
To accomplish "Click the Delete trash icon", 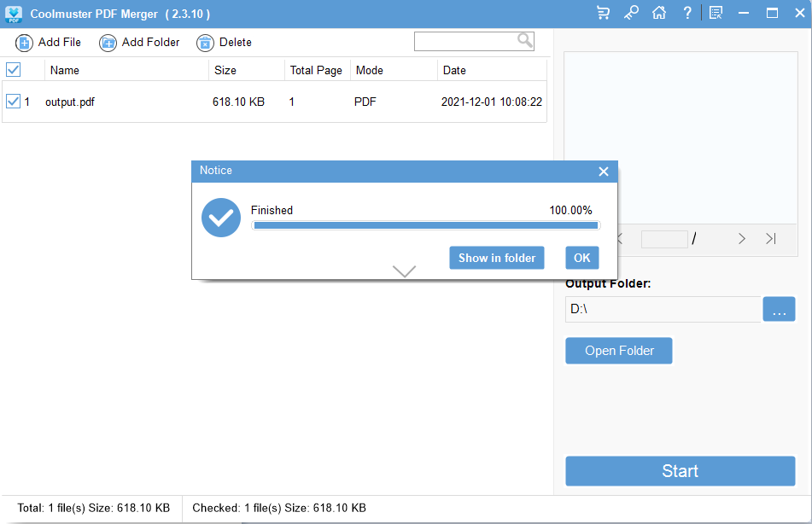I will pos(205,43).
